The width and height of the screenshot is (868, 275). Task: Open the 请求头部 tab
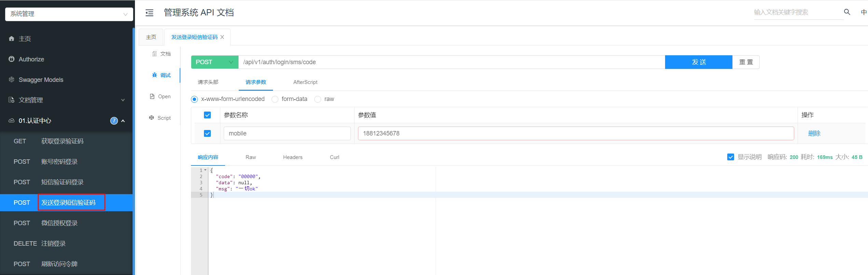point(208,82)
